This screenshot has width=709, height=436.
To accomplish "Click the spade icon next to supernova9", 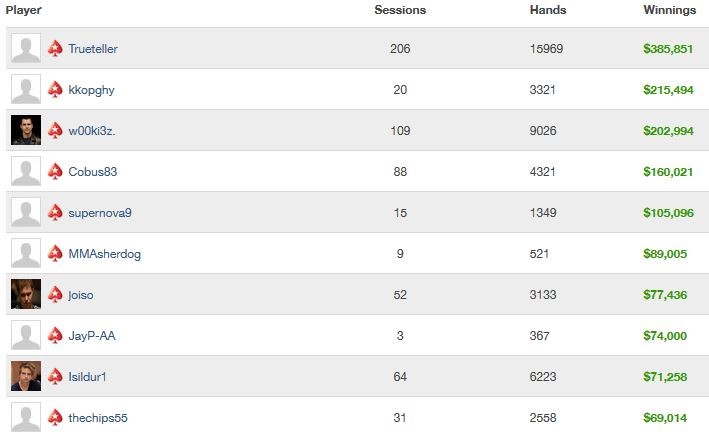I will [55, 213].
